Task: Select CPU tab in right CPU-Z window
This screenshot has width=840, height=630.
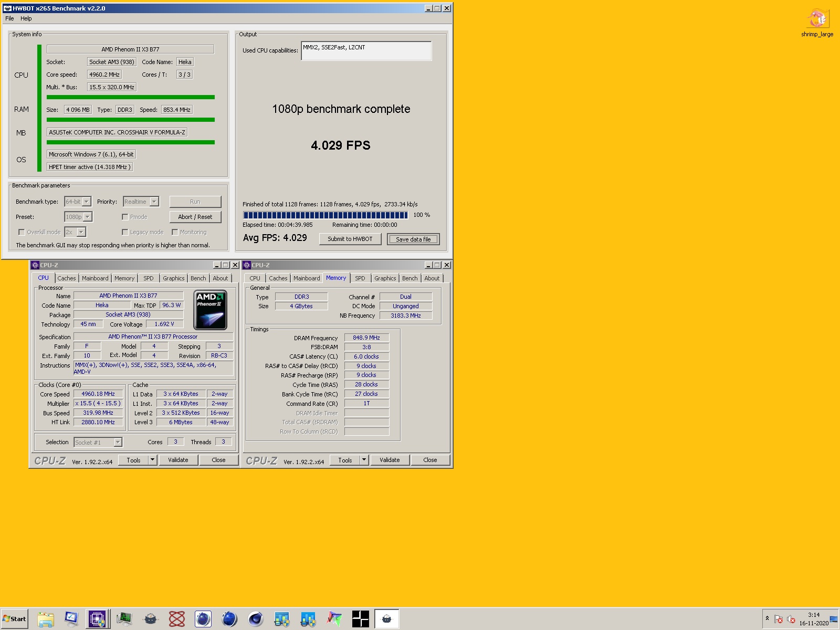Action: tap(255, 278)
